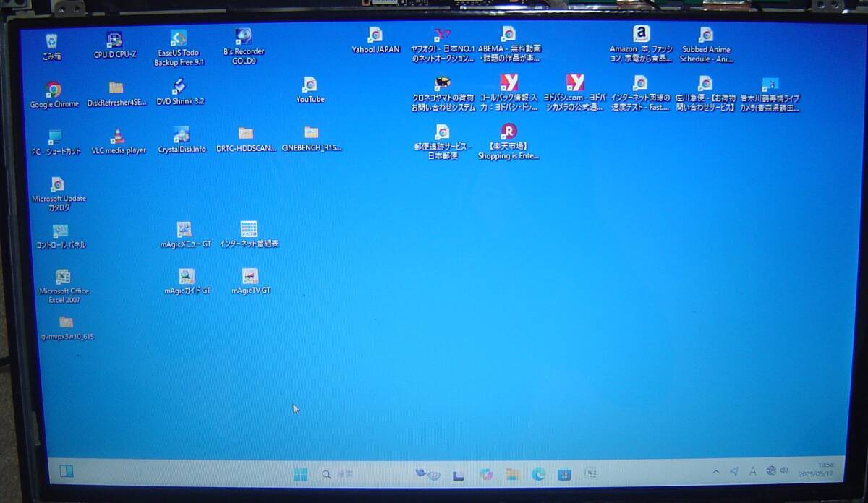868x503 pixels.
Task: Click the Windows Start button
Action: (x=301, y=474)
